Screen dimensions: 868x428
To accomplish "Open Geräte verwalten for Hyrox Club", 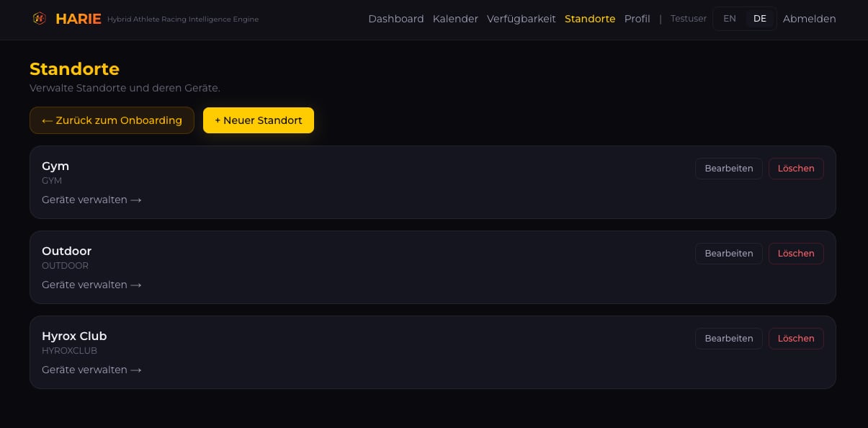I will tap(91, 370).
